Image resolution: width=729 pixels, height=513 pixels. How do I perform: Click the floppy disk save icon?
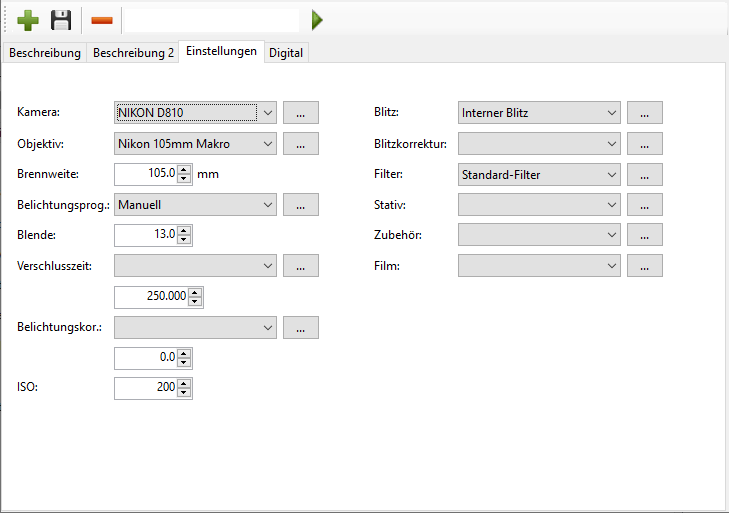[x=62, y=20]
